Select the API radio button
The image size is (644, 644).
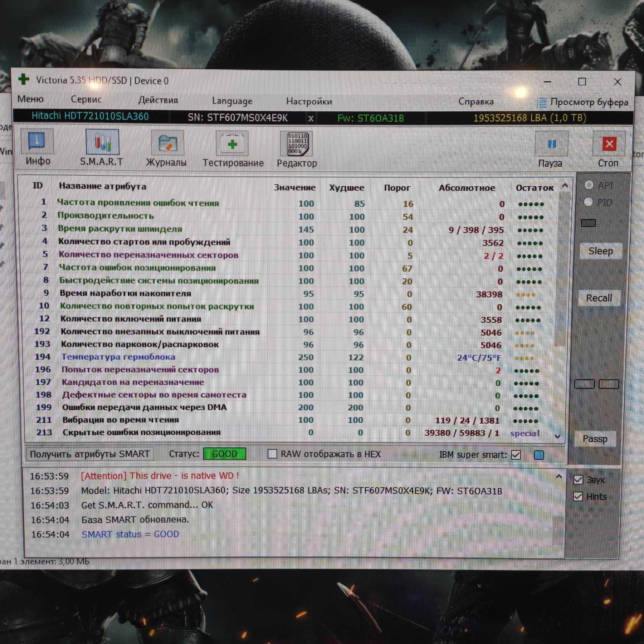coord(589,185)
